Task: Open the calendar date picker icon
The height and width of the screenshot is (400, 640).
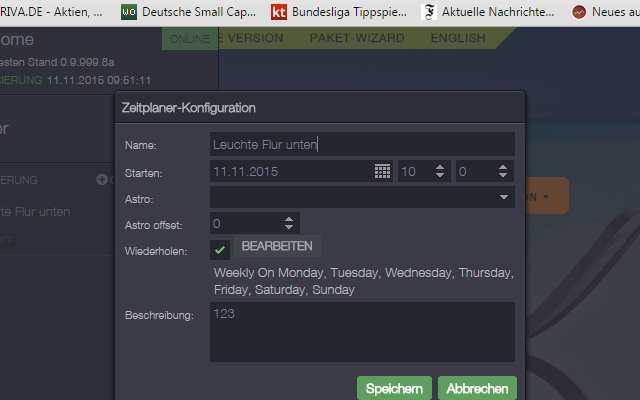Action: point(382,171)
